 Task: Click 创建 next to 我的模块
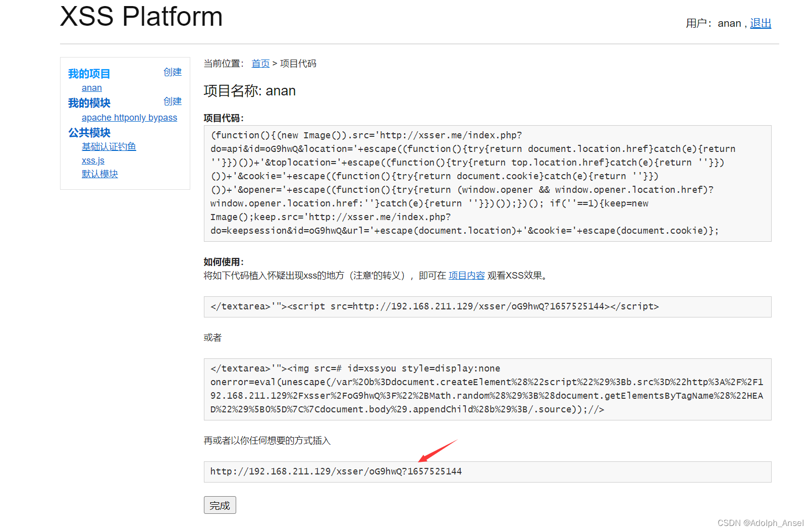[173, 101]
